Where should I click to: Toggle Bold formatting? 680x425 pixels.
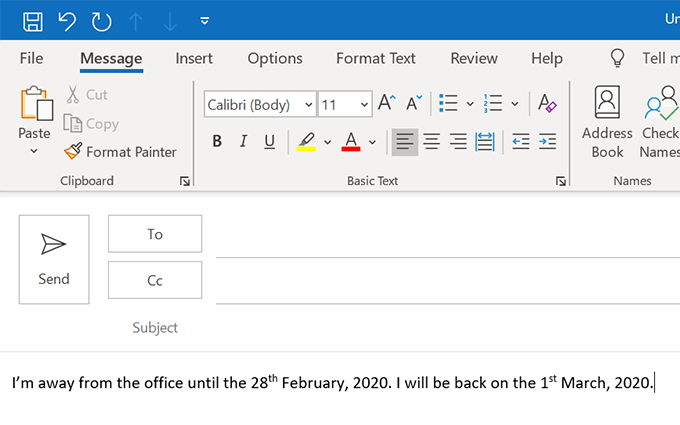217,142
